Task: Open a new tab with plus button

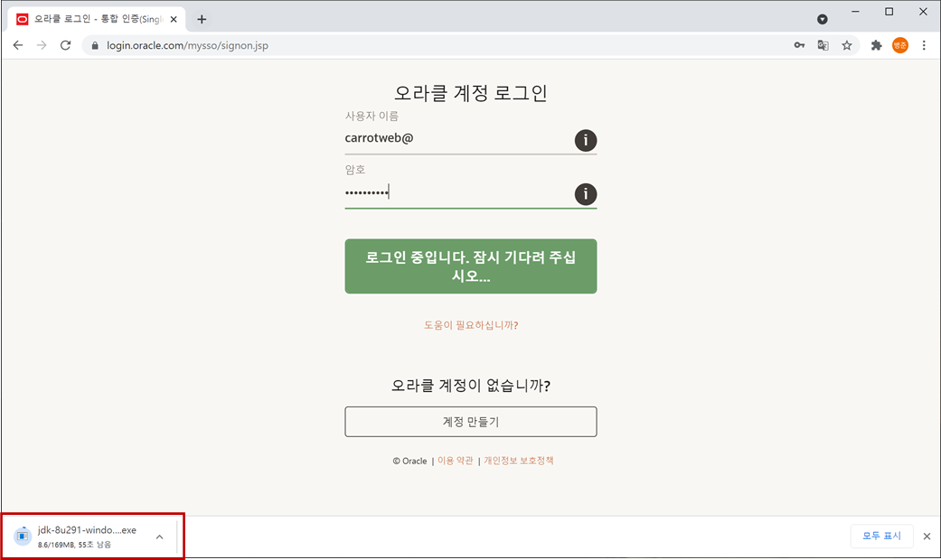Action: click(202, 19)
